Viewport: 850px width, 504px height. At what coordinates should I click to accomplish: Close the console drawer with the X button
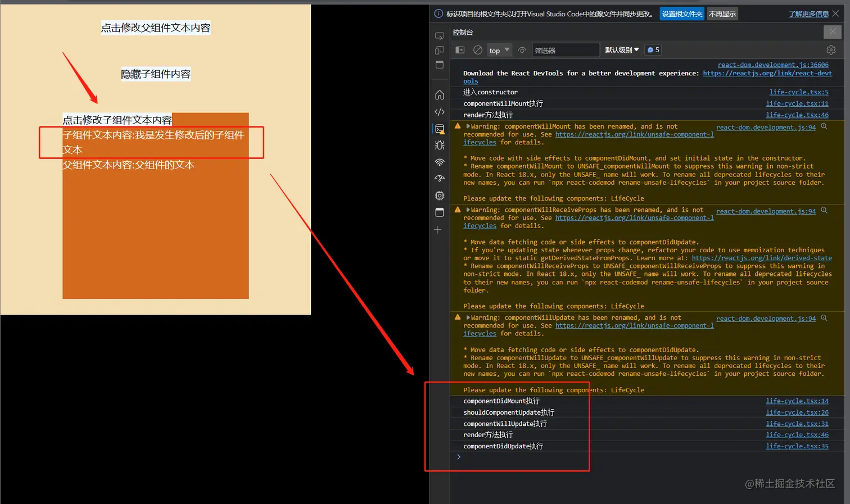[833, 31]
